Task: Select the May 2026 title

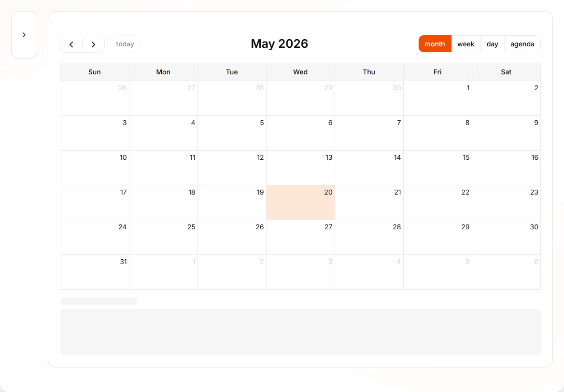Action: [280, 43]
